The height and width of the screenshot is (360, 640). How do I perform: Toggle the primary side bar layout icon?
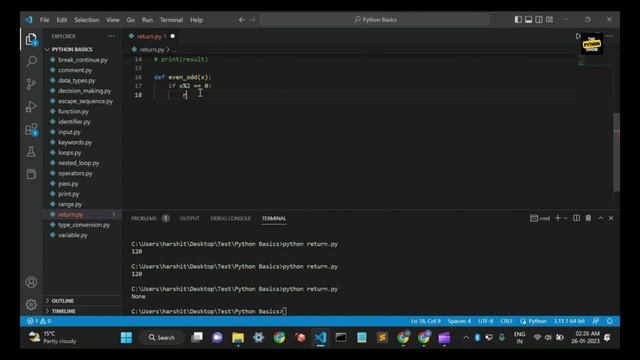coord(518,20)
